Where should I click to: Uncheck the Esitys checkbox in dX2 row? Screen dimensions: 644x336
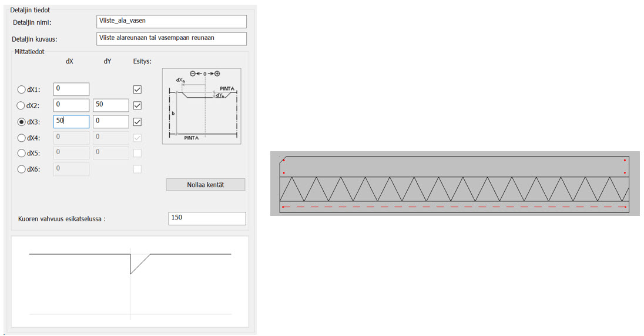point(137,106)
